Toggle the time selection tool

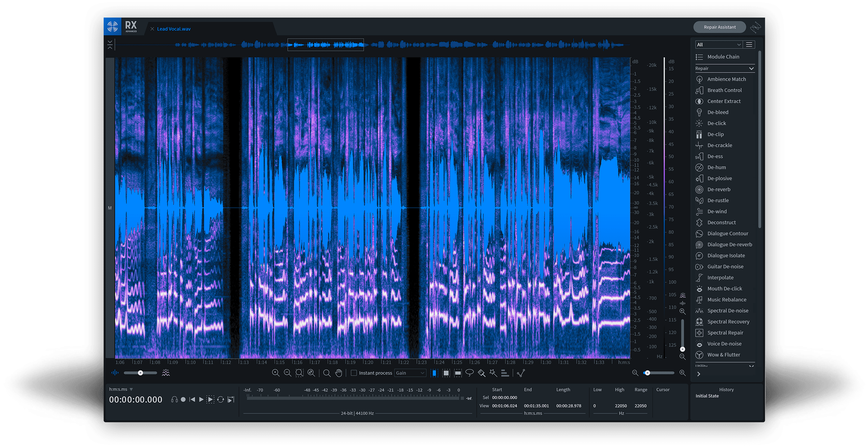pyautogui.click(x=434, y=373)
